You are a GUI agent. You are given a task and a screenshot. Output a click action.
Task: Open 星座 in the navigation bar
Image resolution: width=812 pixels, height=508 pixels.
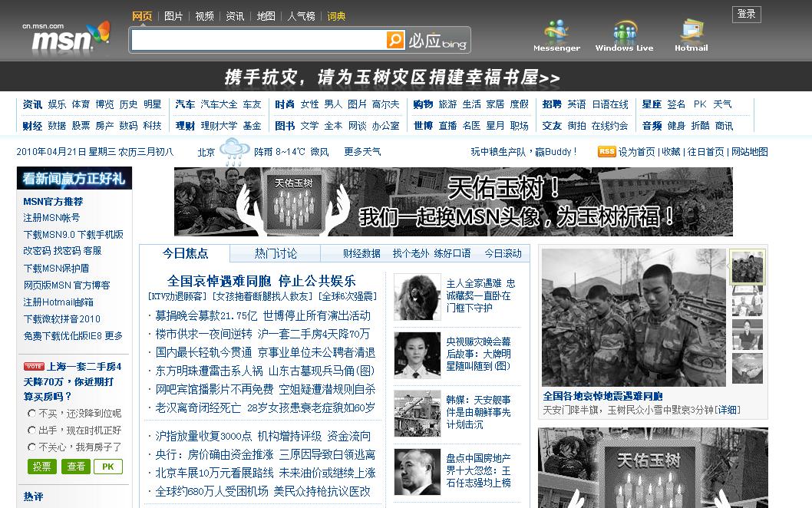click(x=652, y=104)
